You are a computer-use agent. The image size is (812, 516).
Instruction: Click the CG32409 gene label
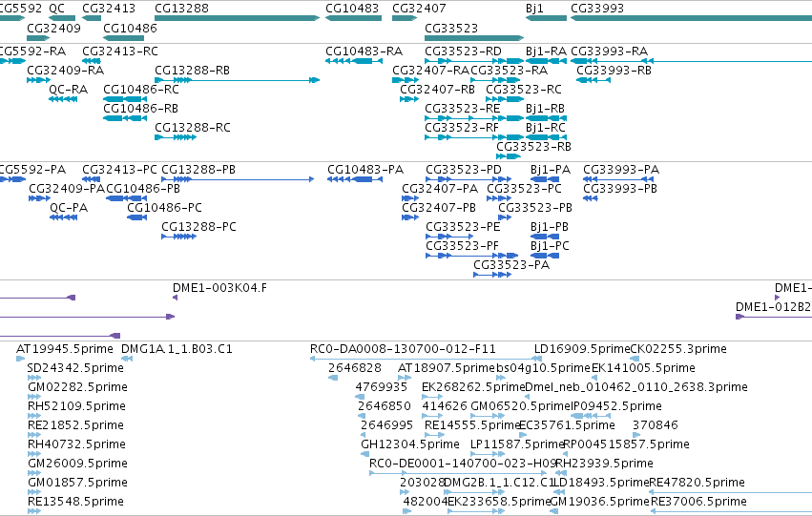pos(53,28)
